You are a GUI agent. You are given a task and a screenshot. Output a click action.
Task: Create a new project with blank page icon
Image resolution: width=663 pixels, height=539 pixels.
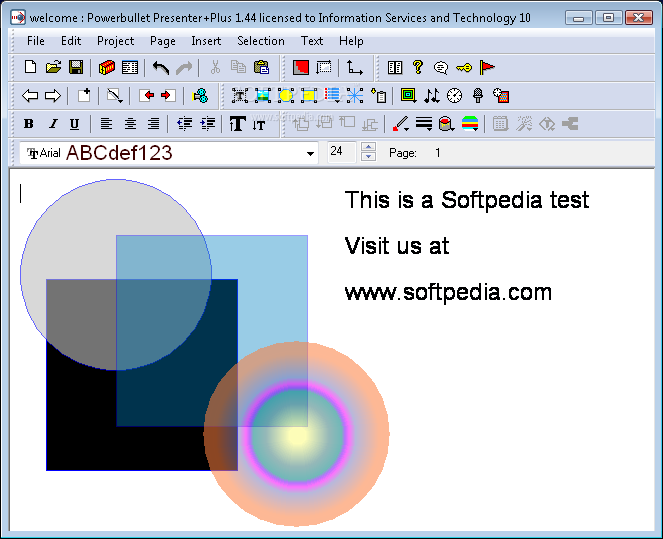[x=30, y=67]
